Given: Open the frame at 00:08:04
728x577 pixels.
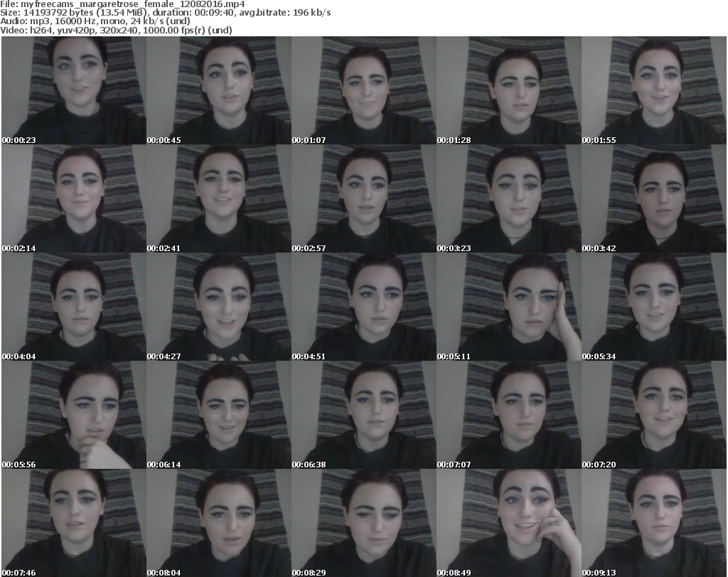Looking at the screenshot, I should tap(219, 523).
